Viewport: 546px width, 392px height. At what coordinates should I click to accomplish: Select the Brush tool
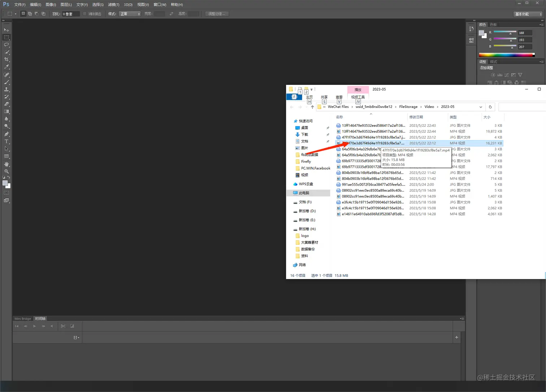6,82
